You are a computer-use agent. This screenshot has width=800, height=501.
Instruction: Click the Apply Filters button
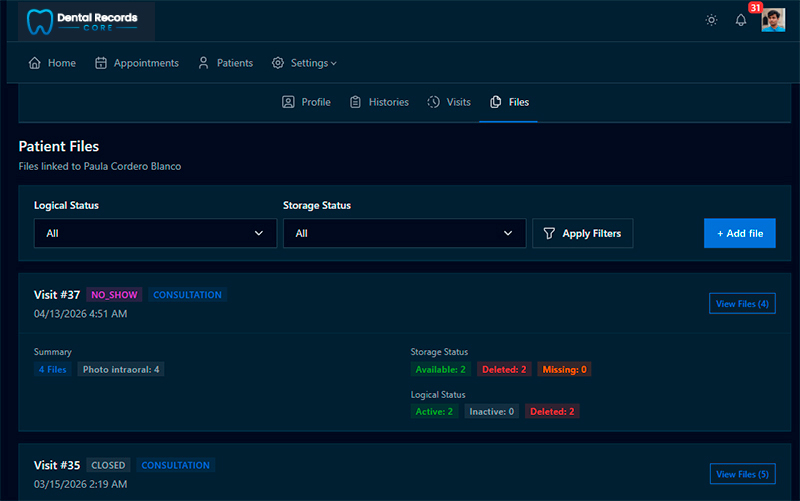pos(583,233)
